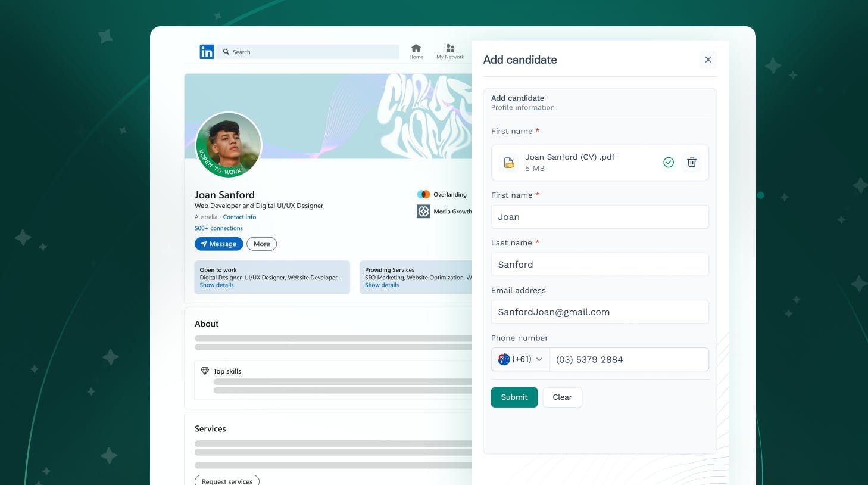Click the 500+ connections link

coord(219,228)
